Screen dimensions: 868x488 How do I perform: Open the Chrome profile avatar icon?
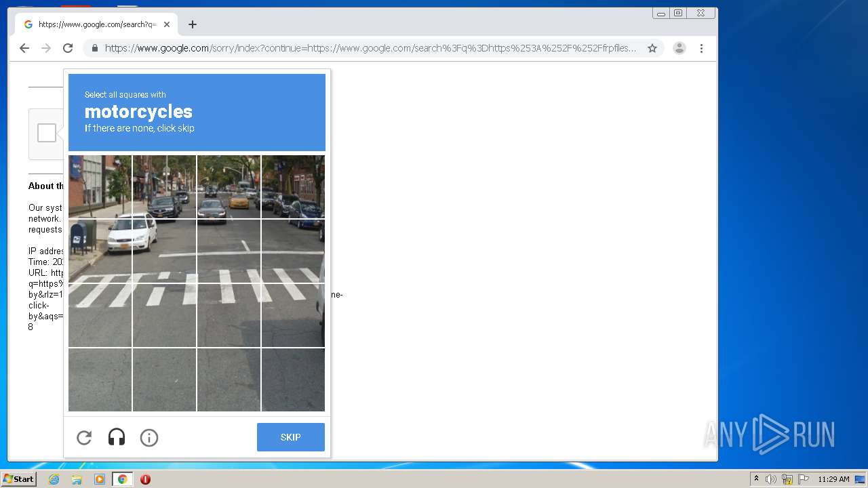(x=679, y=48)
